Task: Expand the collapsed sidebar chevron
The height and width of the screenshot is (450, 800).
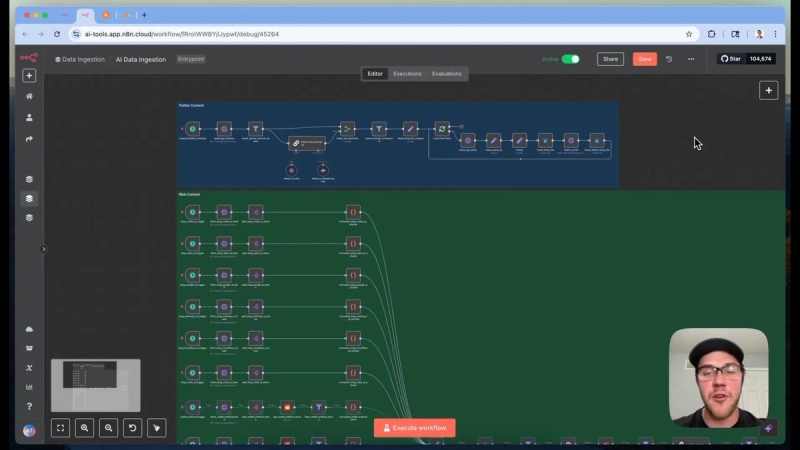Action: point(43,249)
